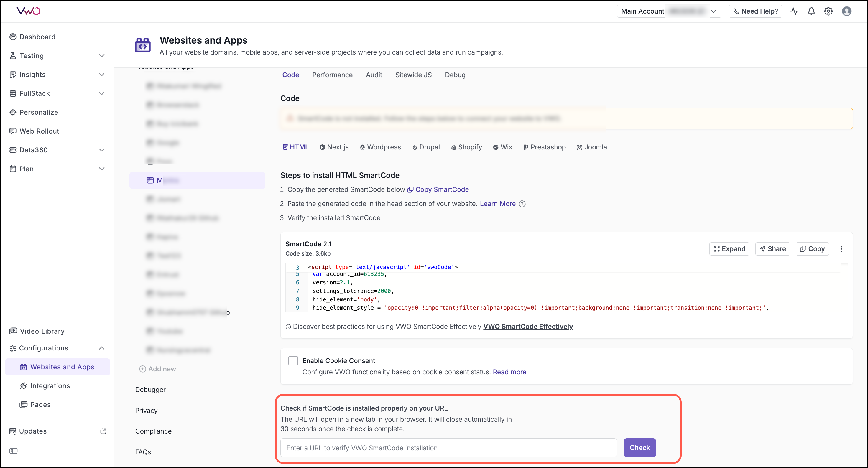Viewport: 868px width, 468px height.
Task: Click the Copy SmartCode link
Action: click(442, 189)
